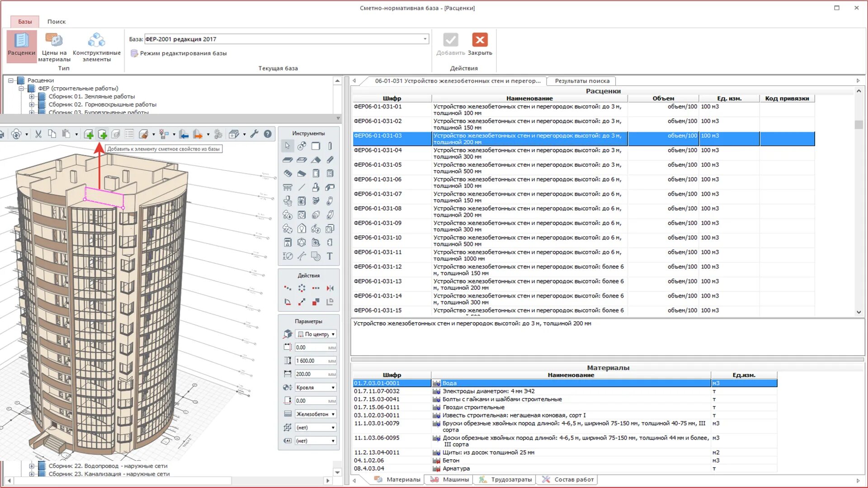Choose the Text (T) tool
Screen dimensions: 868x488
pos(330,256)
